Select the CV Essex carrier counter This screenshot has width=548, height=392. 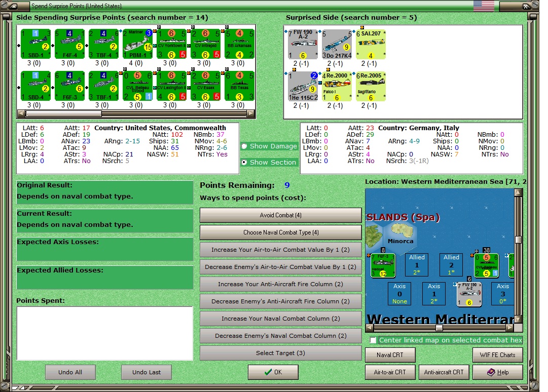[x=205, y=86]
